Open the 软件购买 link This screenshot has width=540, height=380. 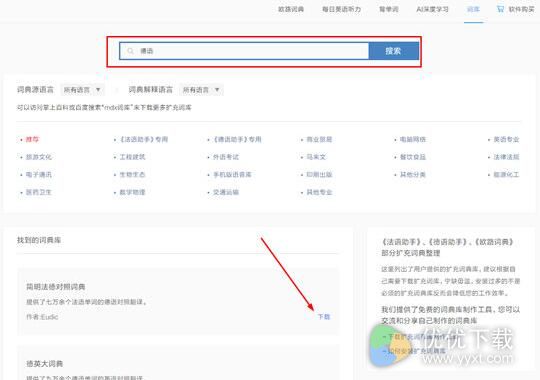[x=521, y=9]
